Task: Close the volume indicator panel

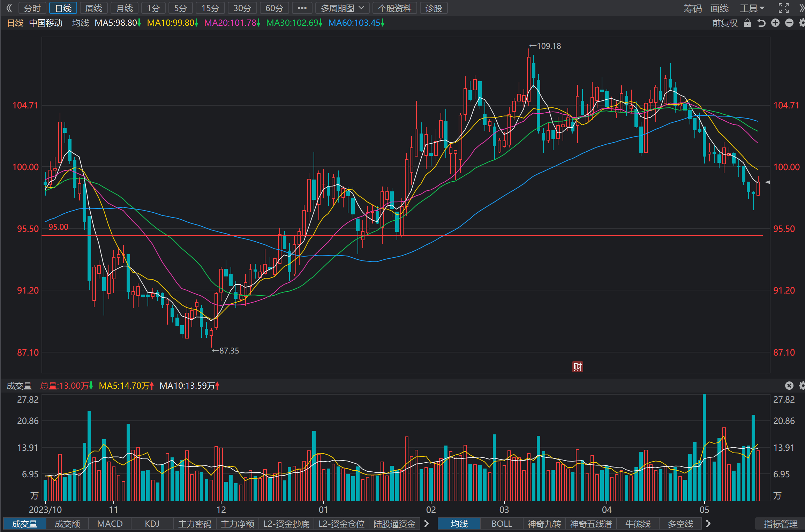Action: coord(789,386)
